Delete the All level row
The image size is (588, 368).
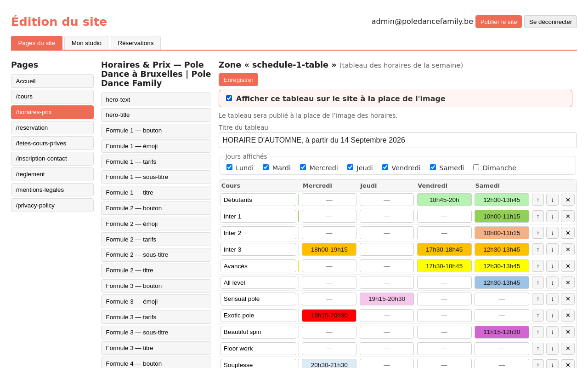click(568, 282)
